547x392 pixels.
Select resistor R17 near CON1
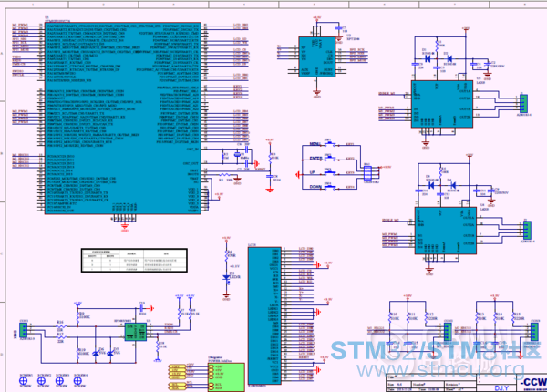pyautogui.click(x=61, y=337)
